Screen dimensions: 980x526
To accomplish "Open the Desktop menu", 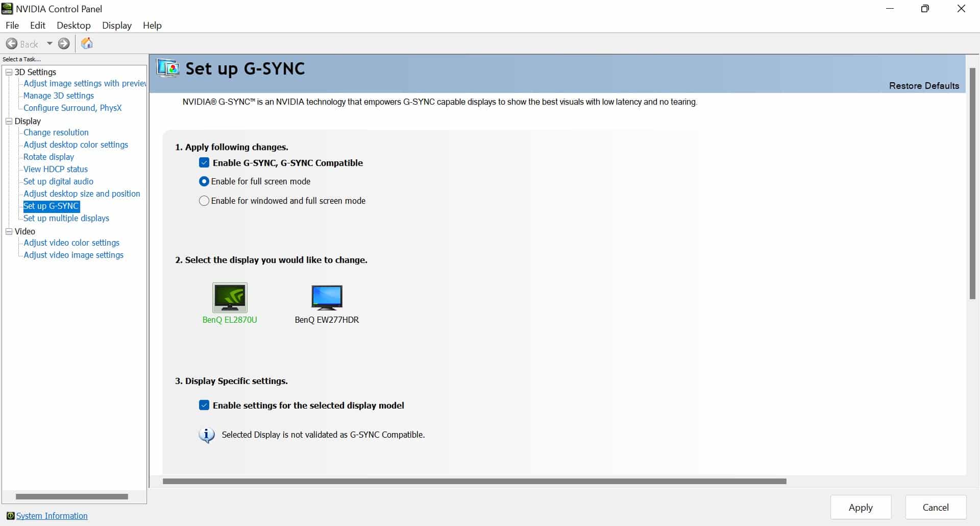I will coord(73,25).
